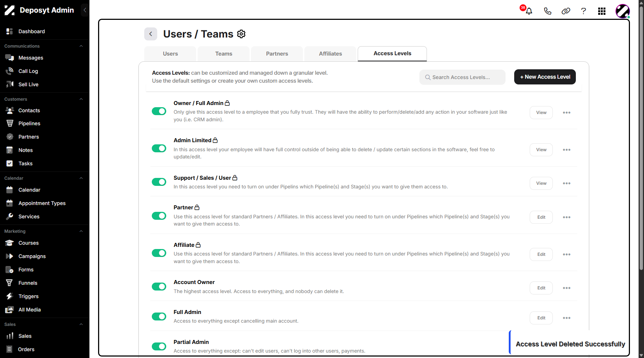Click the phone dialer icon in header
This screenshot has height=358, width=644.
(x=547, y=11)
